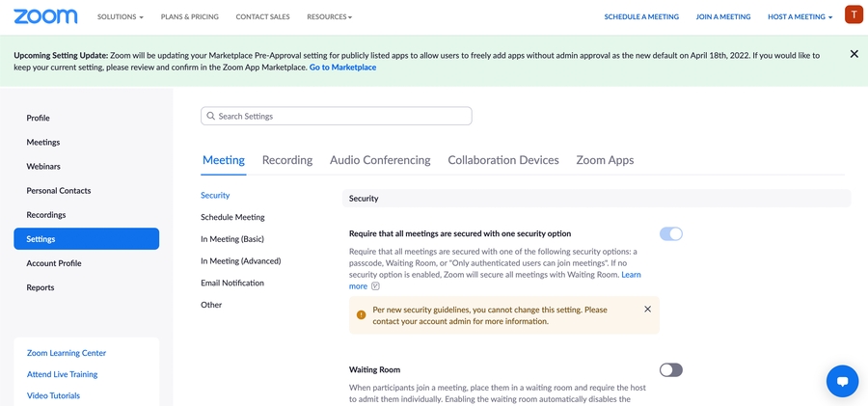
Task: Expand the Resources dropdown menu
Action: (329, 17)
